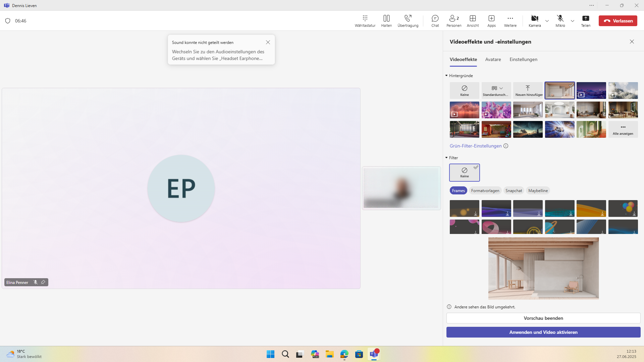
Task: Click the Übertragung transfer icon
Action: click(x=408, y=20)
